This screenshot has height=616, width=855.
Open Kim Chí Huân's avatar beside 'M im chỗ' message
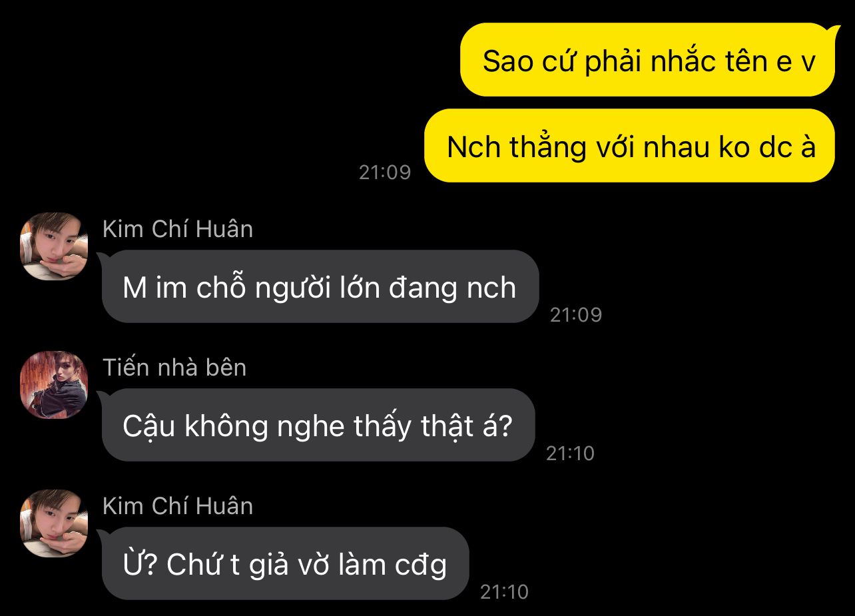[x=54, y=246]
